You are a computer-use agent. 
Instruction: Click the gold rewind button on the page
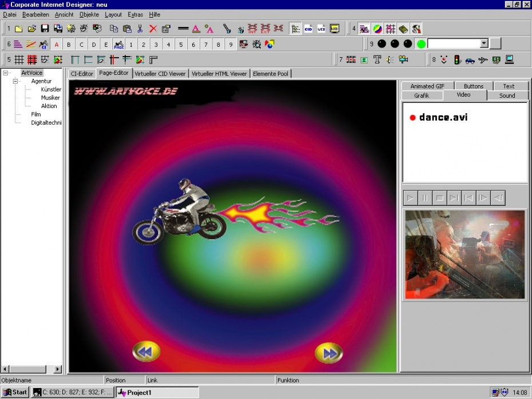146,352
